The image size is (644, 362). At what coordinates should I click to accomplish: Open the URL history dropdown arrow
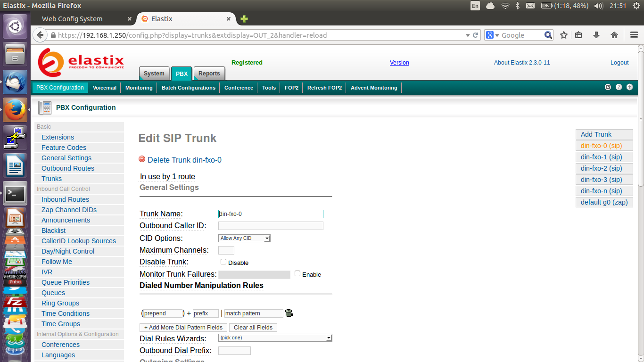pos(468,35)
